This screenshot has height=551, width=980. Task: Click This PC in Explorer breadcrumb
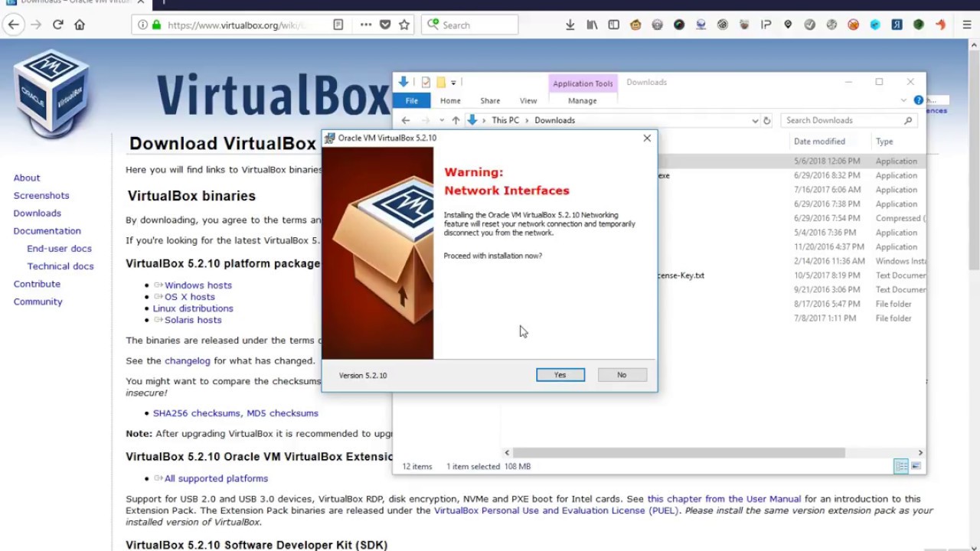(505, 120)
